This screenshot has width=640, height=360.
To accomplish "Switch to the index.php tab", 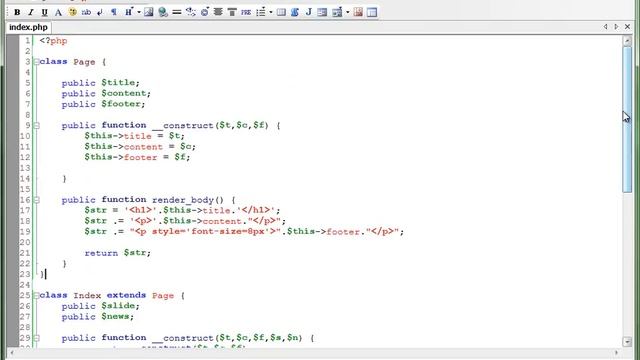I will click(x=29, y=27).
